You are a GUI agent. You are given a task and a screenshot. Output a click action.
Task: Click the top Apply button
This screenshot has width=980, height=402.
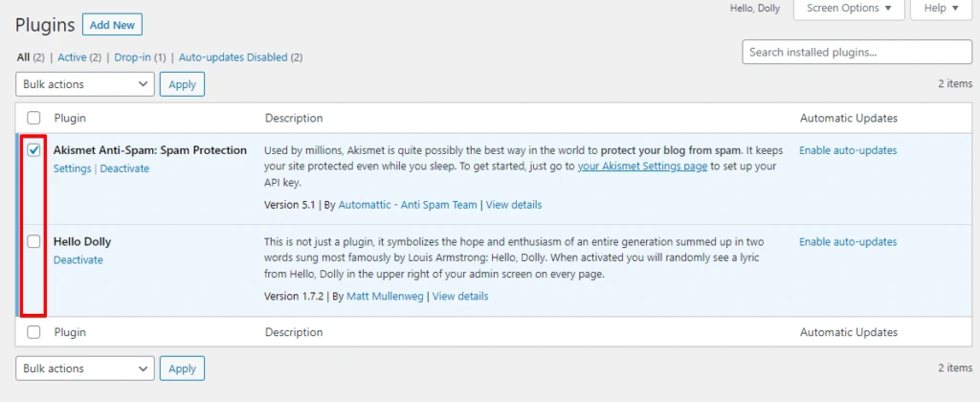pyautogui.click(x=182, y=84)
